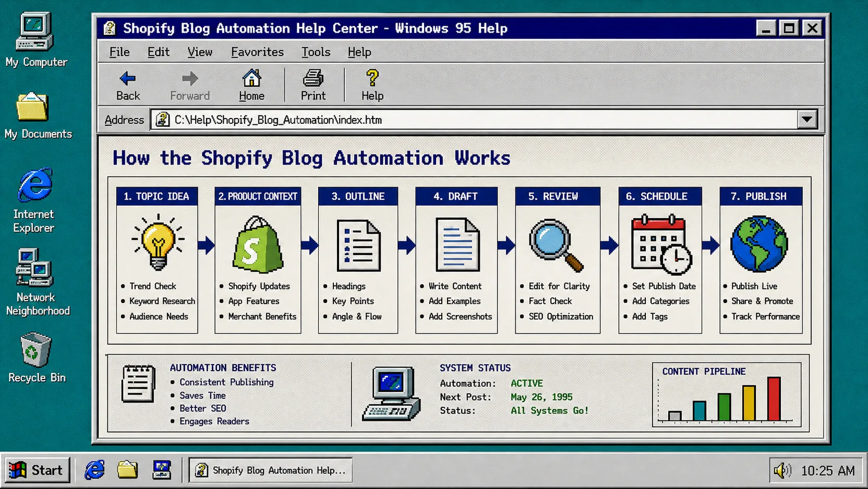Click the 6. SCHEDULE step header
Viewport: 868px width, 489px height.
660,196
